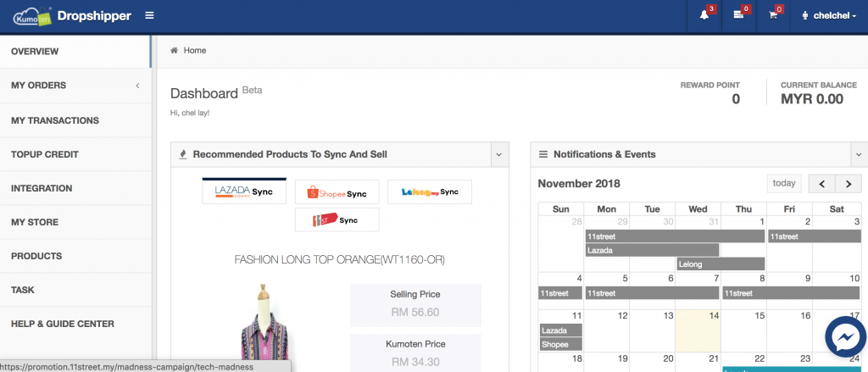
Task: Expand the My Orders submenu arrow
Action: 138,86
